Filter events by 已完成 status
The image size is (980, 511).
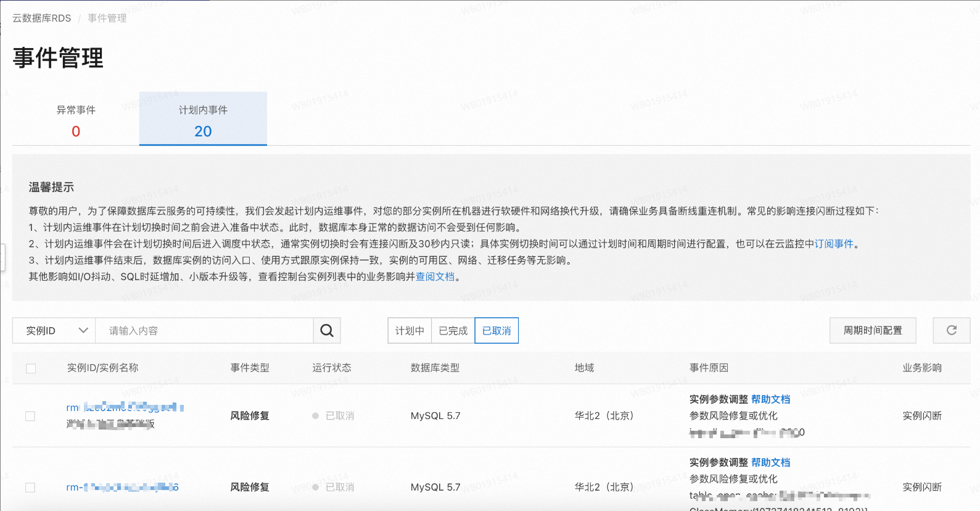453,331
